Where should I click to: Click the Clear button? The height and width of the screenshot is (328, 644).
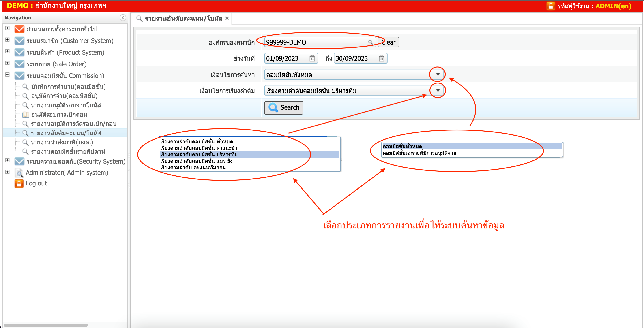point(388,42)
